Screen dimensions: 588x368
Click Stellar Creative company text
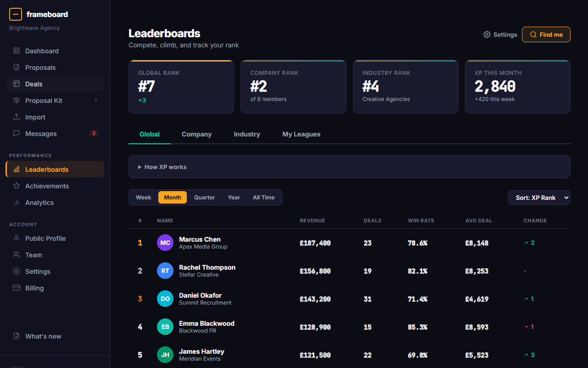point(199,275)
